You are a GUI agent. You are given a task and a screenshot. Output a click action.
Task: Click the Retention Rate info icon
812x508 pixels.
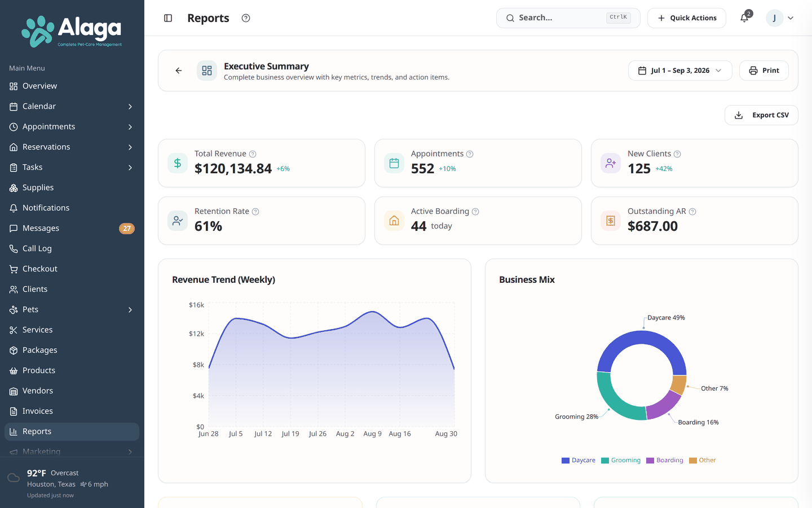[255, 212]
